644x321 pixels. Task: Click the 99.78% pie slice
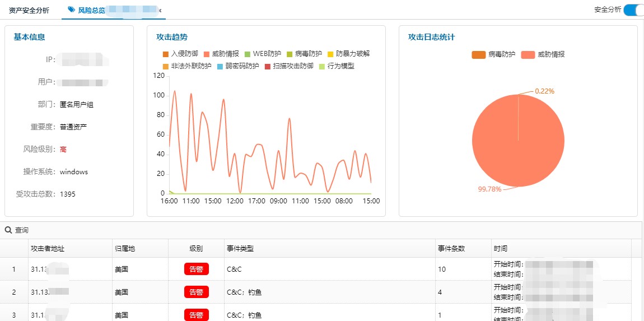pyautogui.click(x=519, y=141)
